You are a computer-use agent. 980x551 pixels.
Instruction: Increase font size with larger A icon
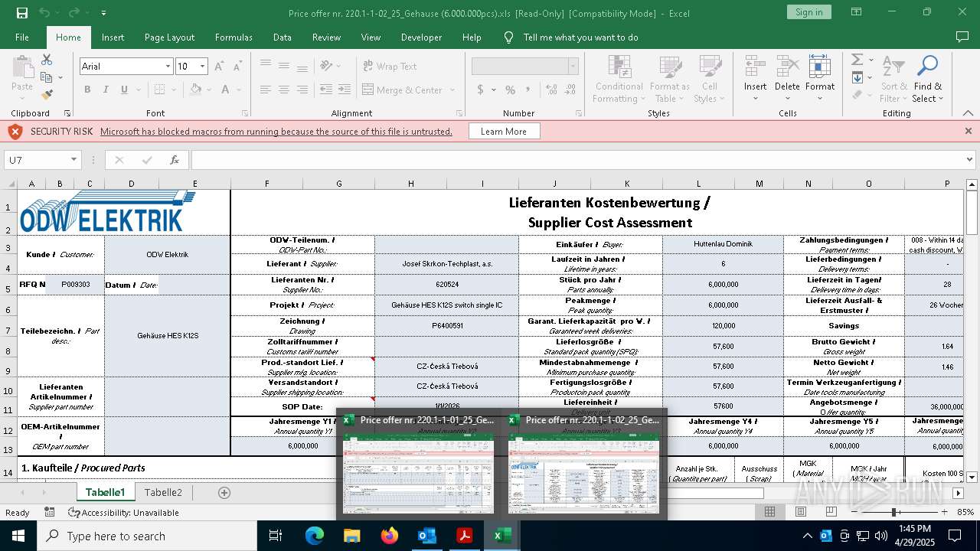click(x=219, y=67)
